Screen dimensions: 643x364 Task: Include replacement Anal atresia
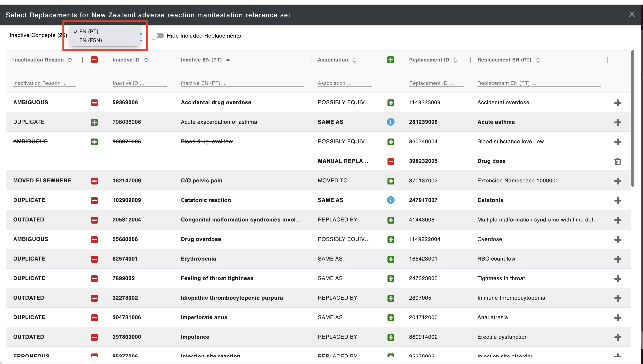(391, 317)
